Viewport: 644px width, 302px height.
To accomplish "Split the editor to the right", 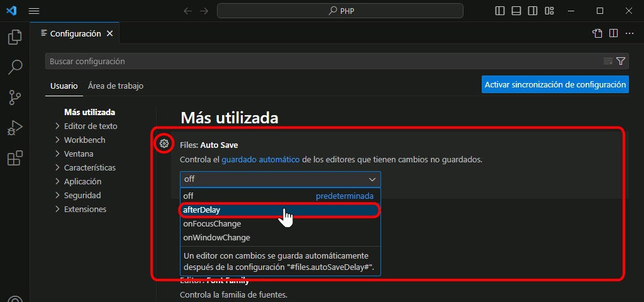I will click(613, 33).
